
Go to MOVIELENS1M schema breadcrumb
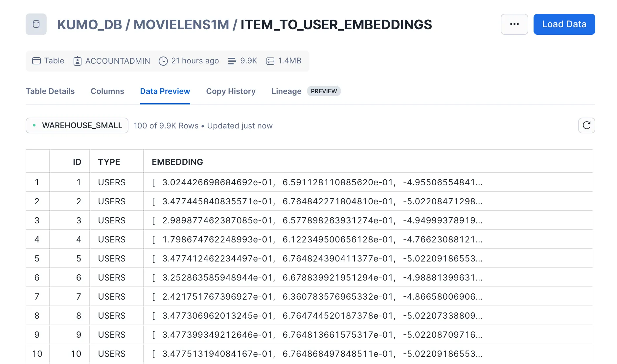181,25
